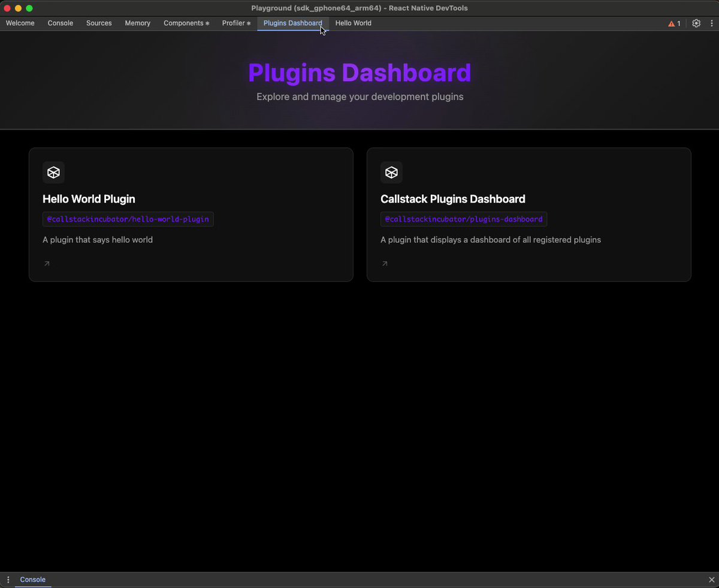This screenshot has width=719, height=588.
Task: Click the @callstackincubator/plugins-dashboard package tag
Action: point(464,219)
